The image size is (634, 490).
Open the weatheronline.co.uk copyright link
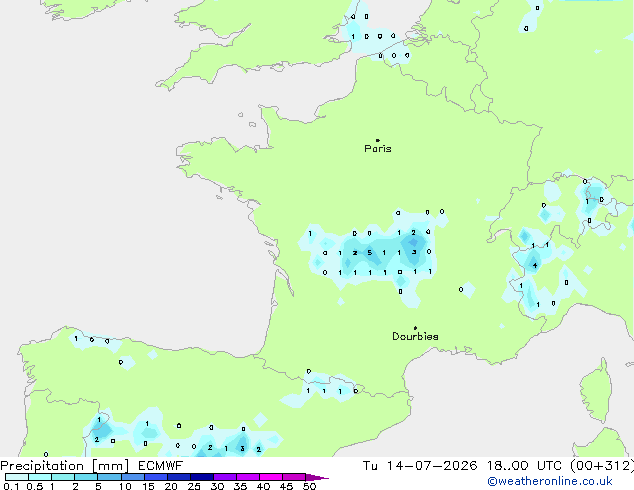click(x=550, y=481)
